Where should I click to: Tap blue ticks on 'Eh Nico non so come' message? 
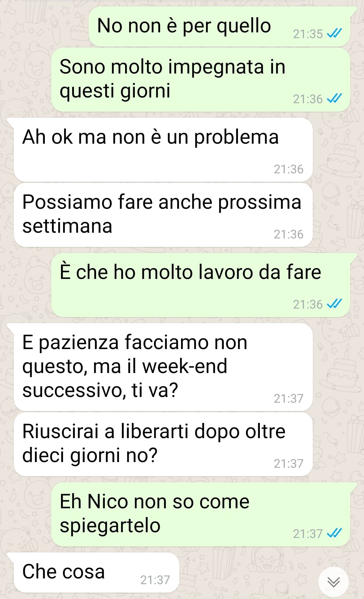[x=335, y=533]
